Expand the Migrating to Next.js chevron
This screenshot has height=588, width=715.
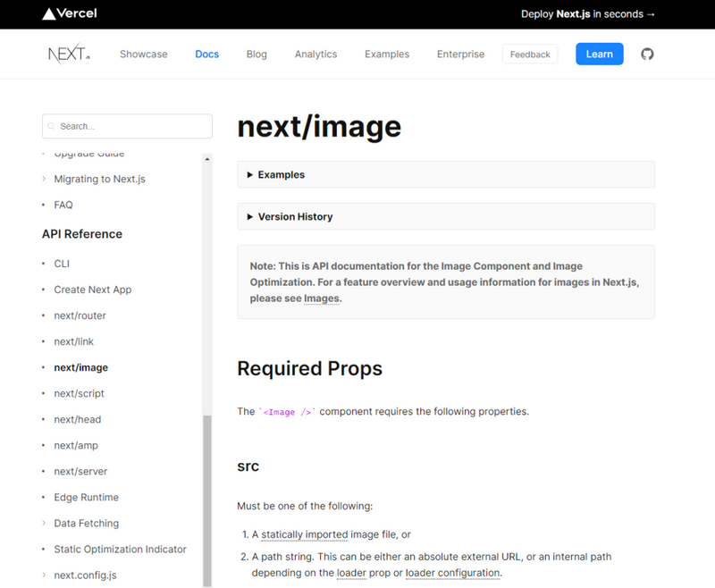coord(43,179)
